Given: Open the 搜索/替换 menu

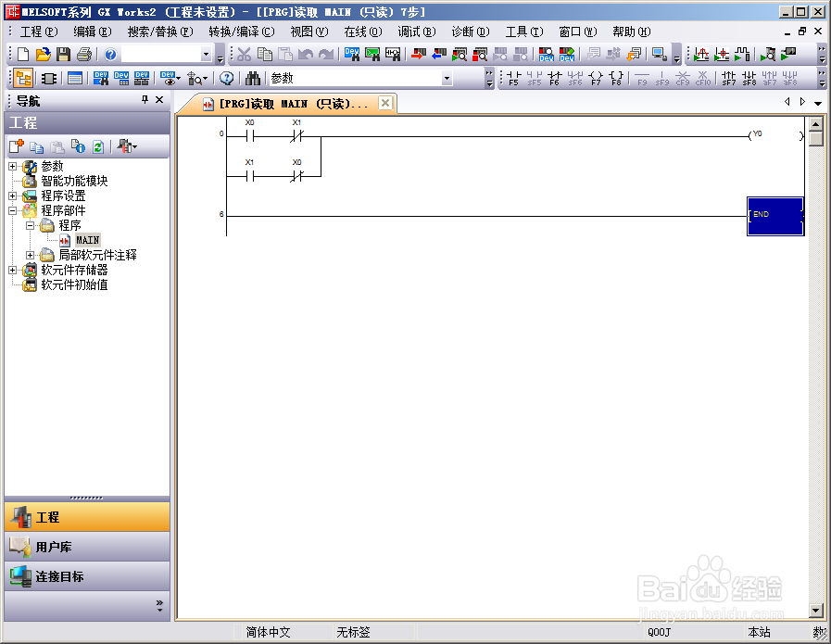Looking at the screenshot, I should click(x=160, y=32).
